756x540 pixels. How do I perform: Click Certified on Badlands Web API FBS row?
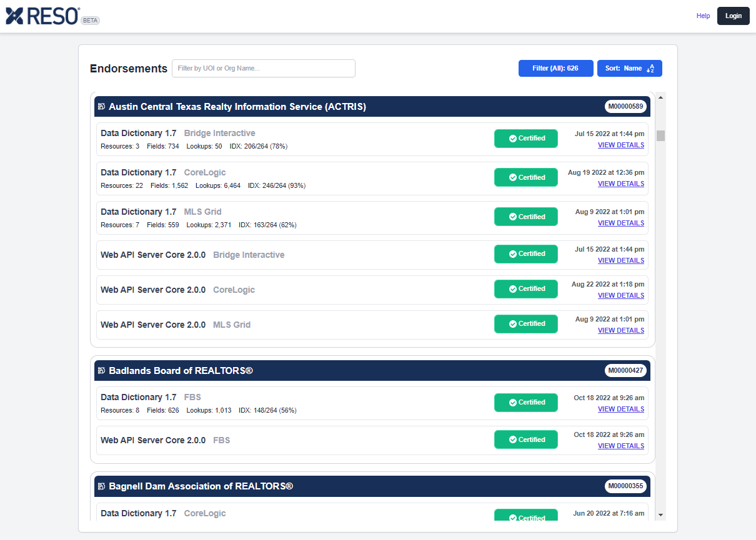click(x=526, y=439)
